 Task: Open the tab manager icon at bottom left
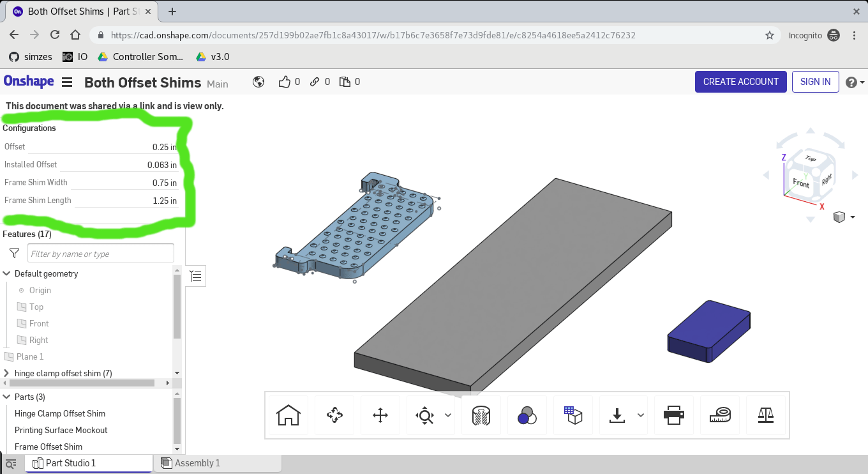pos(11,464)
